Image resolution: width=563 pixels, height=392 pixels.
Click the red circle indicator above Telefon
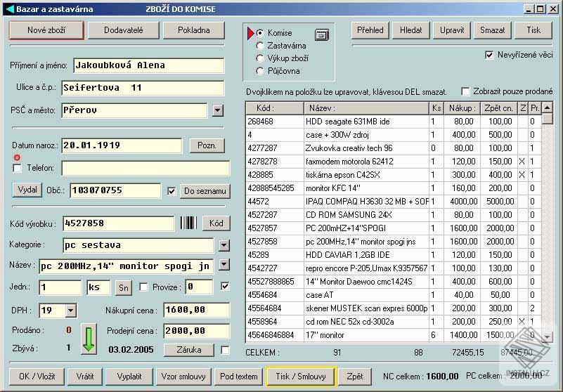pos(17,157)
